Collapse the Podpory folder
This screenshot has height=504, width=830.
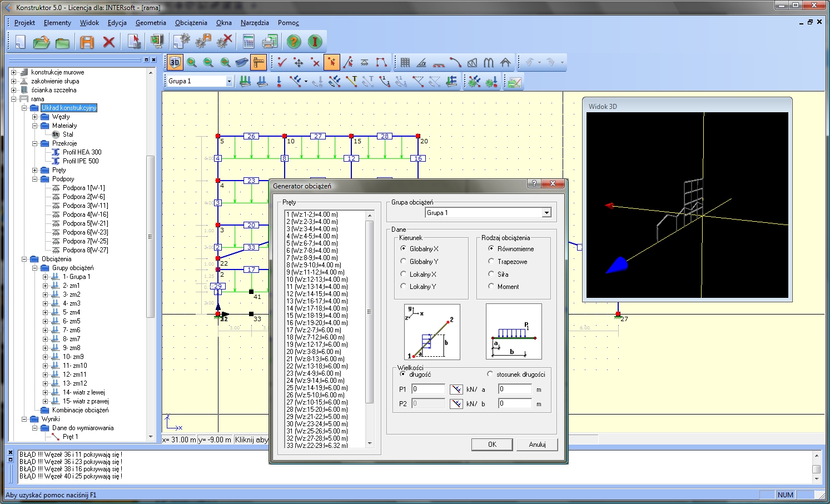[x=34, y=179]
